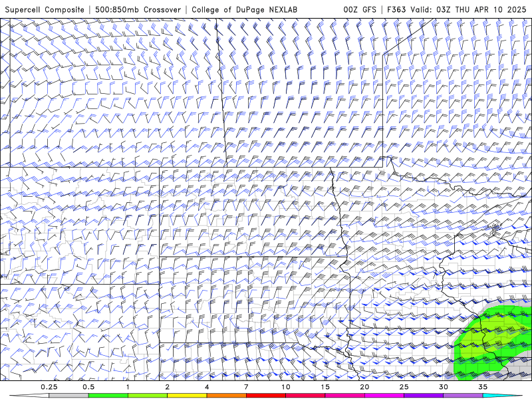Click the "4" legend value
The width and height of the screenshot is (532, 399).
click(x=207, y=387)
